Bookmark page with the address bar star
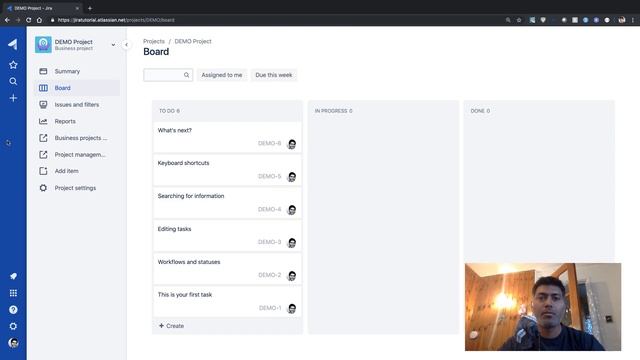 pyautogui.click(x=519, y=20)
